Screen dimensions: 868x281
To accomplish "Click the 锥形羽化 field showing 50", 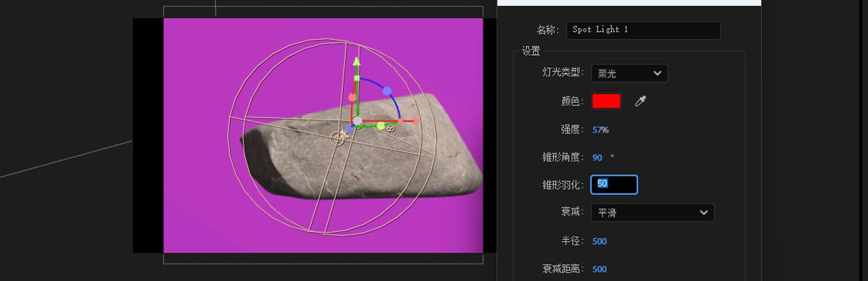I will point(614,184).
